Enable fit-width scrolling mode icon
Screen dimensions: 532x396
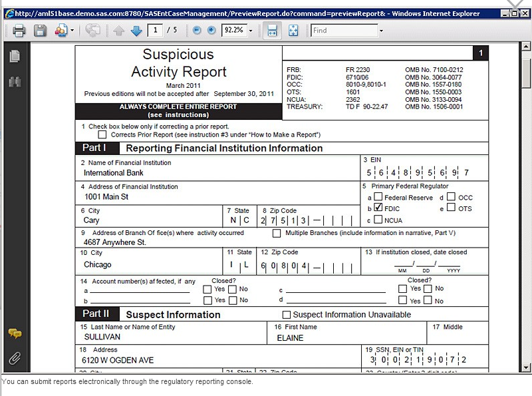coord(272,31)
